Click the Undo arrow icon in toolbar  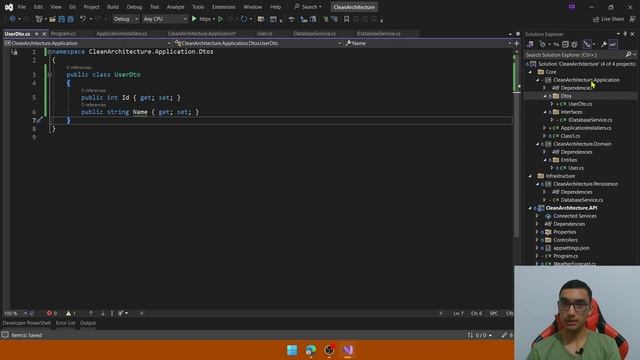point(83,19)
